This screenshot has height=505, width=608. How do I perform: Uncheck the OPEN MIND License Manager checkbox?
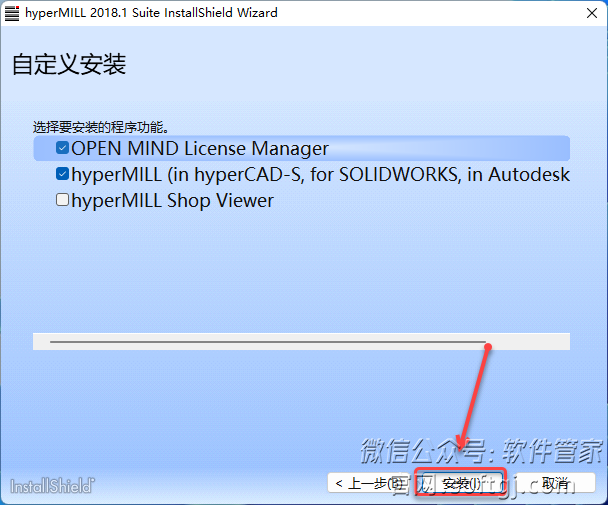(62, 148)
